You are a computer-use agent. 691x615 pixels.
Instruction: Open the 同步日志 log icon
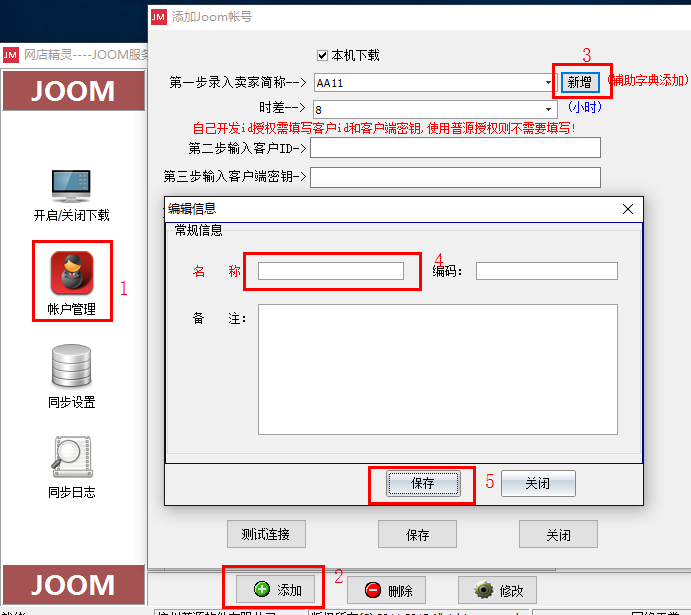[x=72, y=457]
